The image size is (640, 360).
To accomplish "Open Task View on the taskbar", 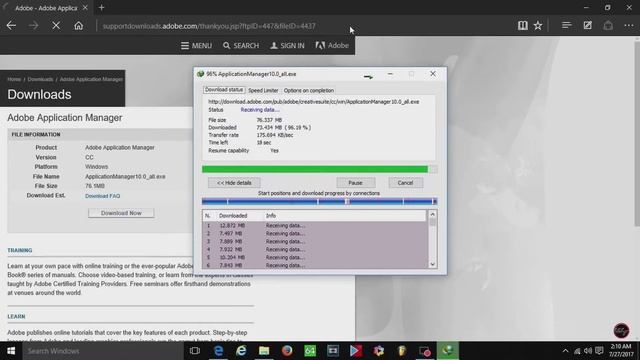I will pyautogui.click(x=195, y=351).
